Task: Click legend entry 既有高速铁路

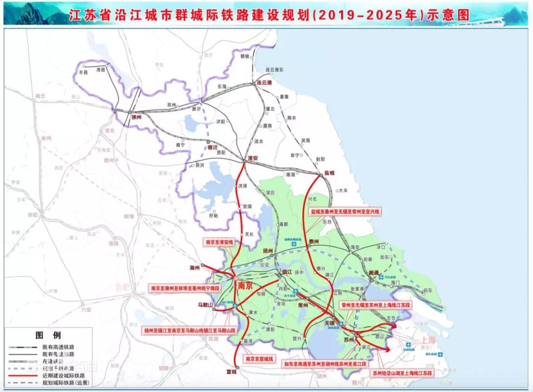Action: click(58, 347)
